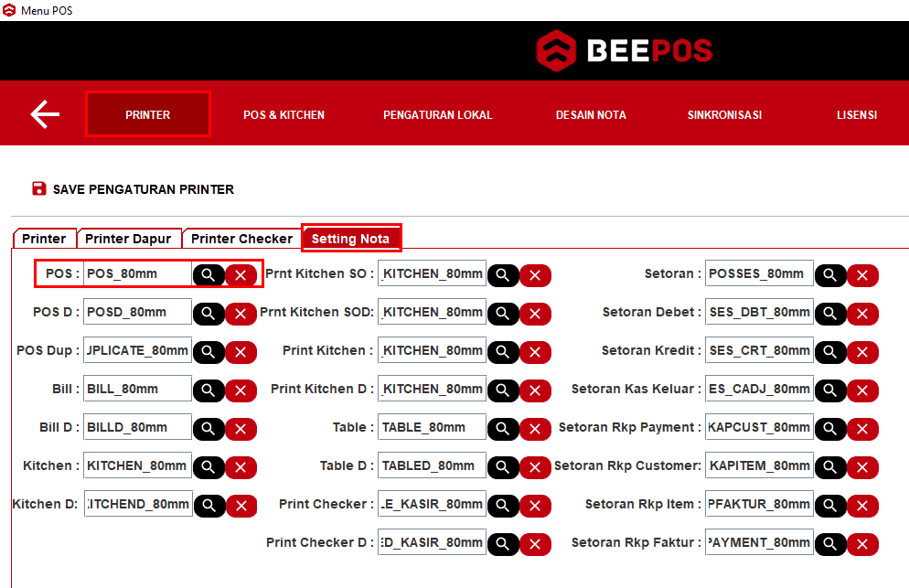Clear the Setoran Debet field
Viewport: 909px width, 588px height.
[x=862, y=313]
